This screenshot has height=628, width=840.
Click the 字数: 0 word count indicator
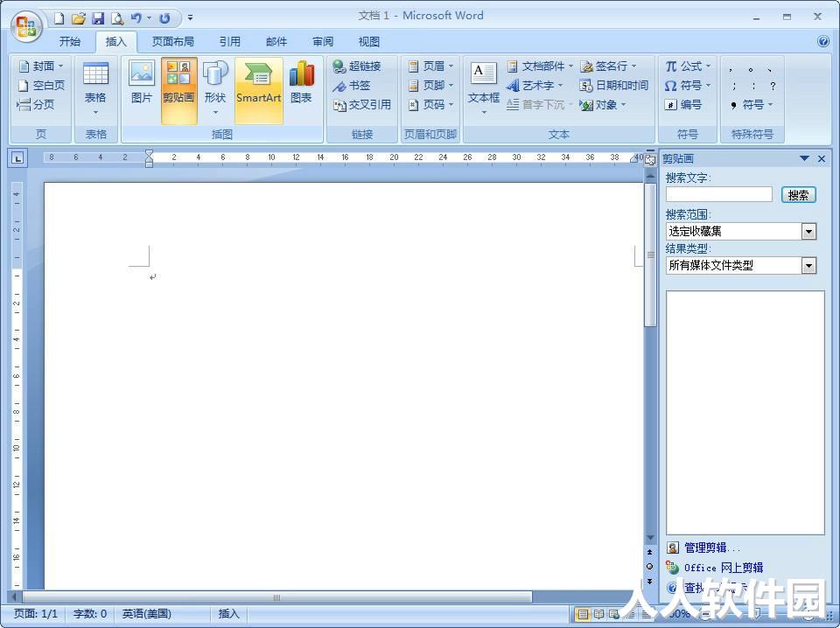pos(89,613)
